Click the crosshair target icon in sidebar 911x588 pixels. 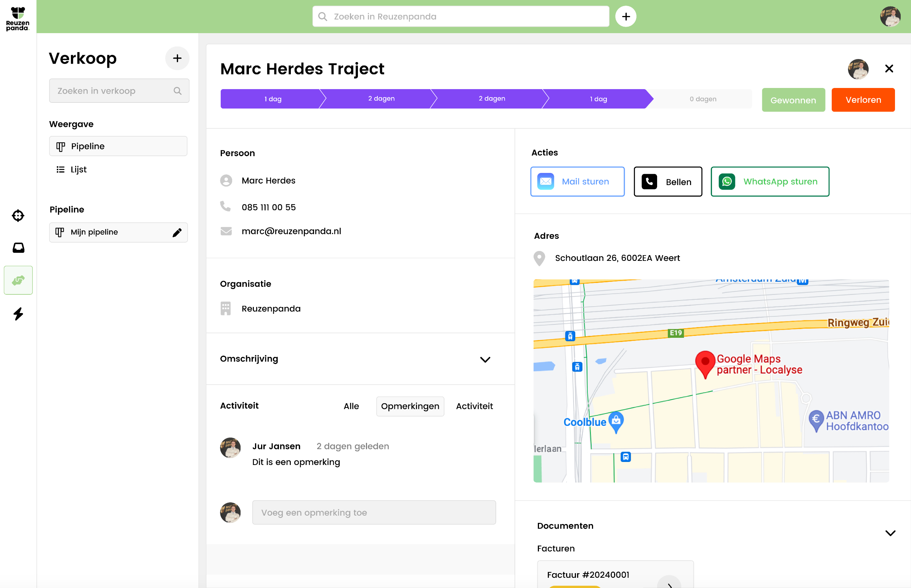(18, 215)
